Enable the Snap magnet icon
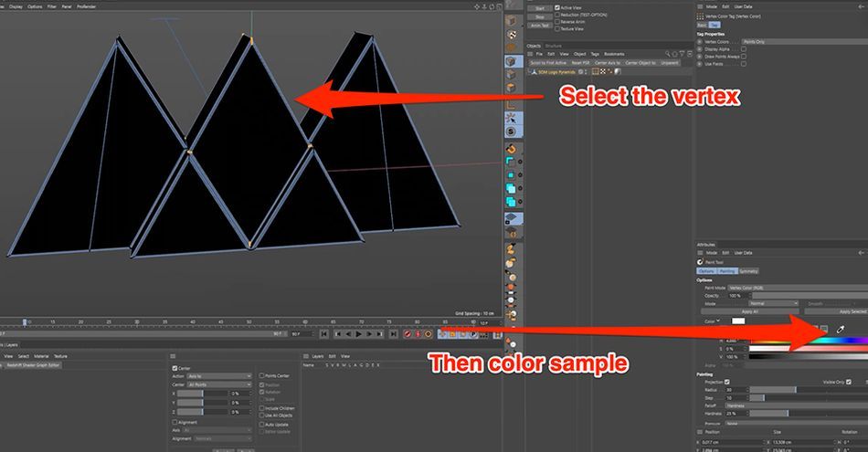 click(x=511, y=149)
